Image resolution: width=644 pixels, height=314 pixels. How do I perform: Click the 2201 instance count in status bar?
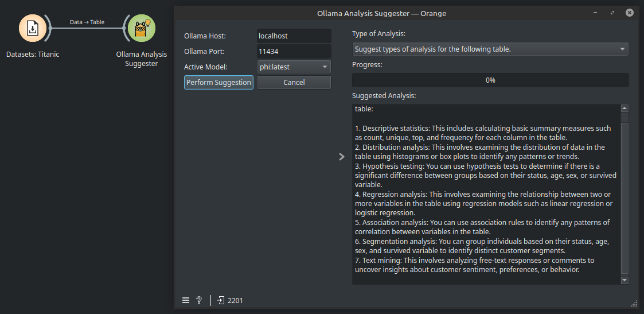(235, 300)
